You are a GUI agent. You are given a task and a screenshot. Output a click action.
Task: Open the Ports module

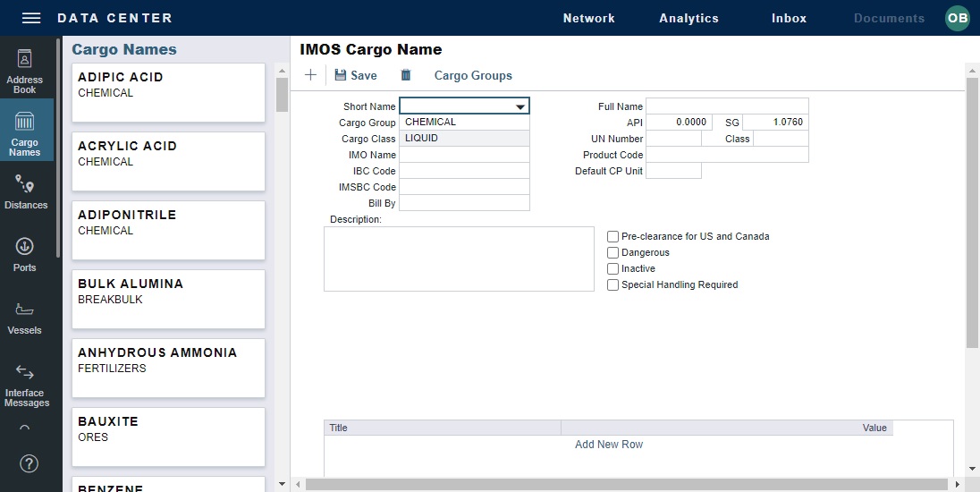[x=25, y=254]
